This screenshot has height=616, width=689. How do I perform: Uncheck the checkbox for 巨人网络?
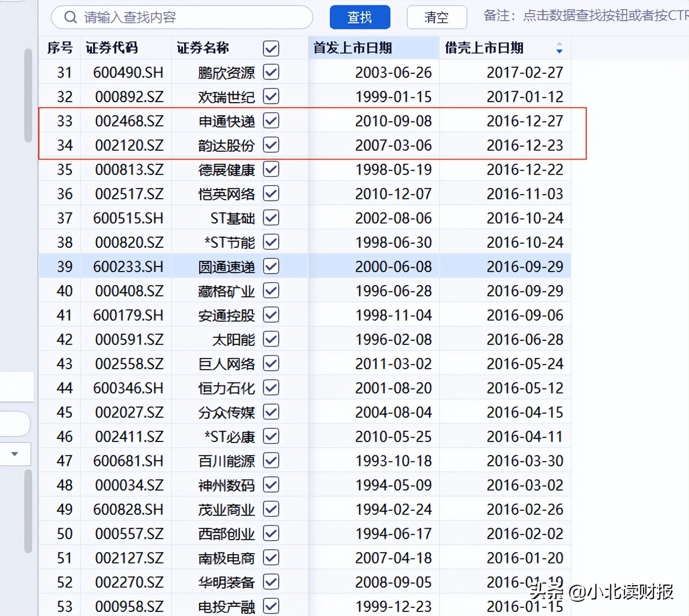[x=271, y=363]
